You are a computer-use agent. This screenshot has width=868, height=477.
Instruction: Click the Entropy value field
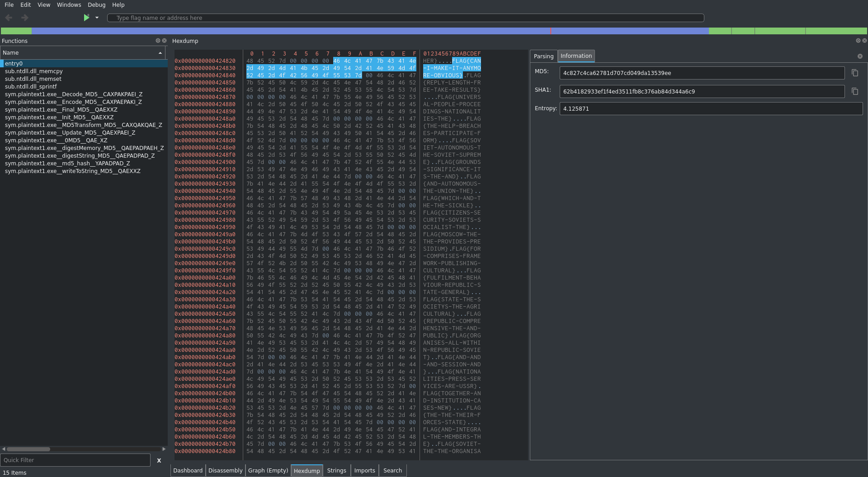coord(711,108)
